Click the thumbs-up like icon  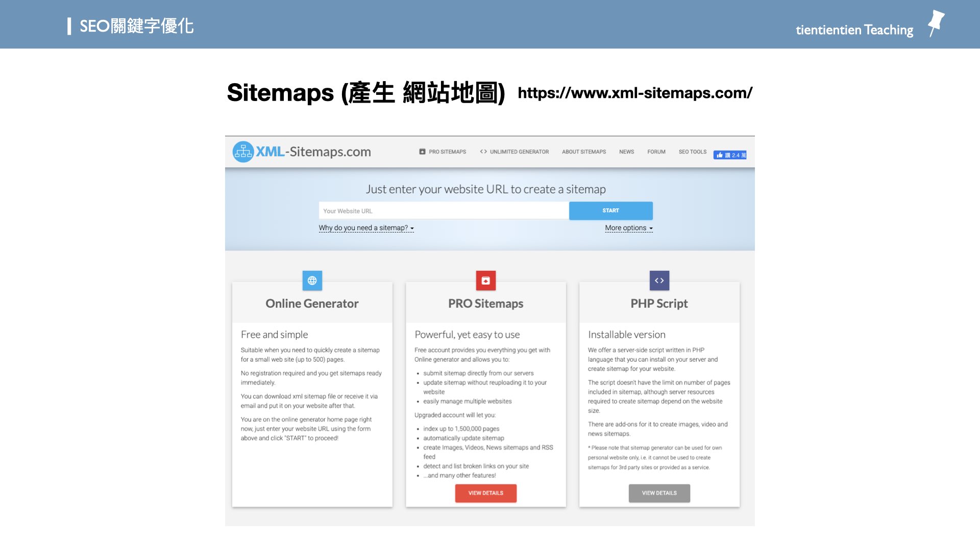pyautogui.click(x=720, y=155)
